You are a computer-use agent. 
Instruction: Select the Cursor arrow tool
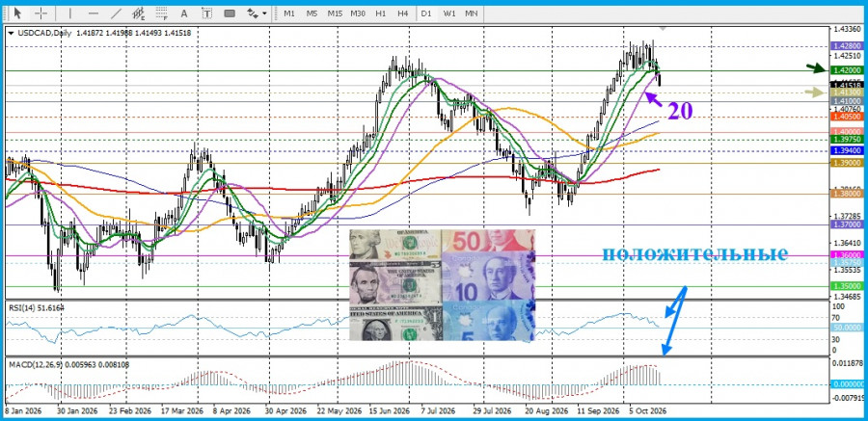17,13
